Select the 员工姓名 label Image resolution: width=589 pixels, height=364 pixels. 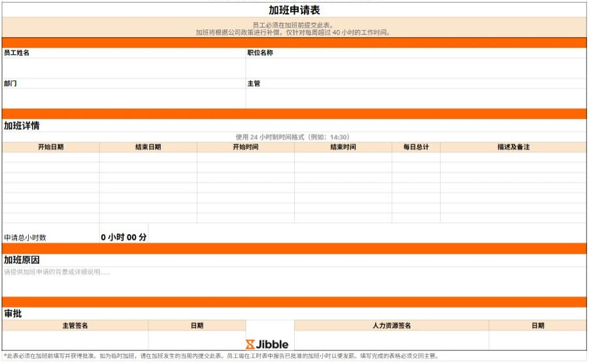[16, 52]
